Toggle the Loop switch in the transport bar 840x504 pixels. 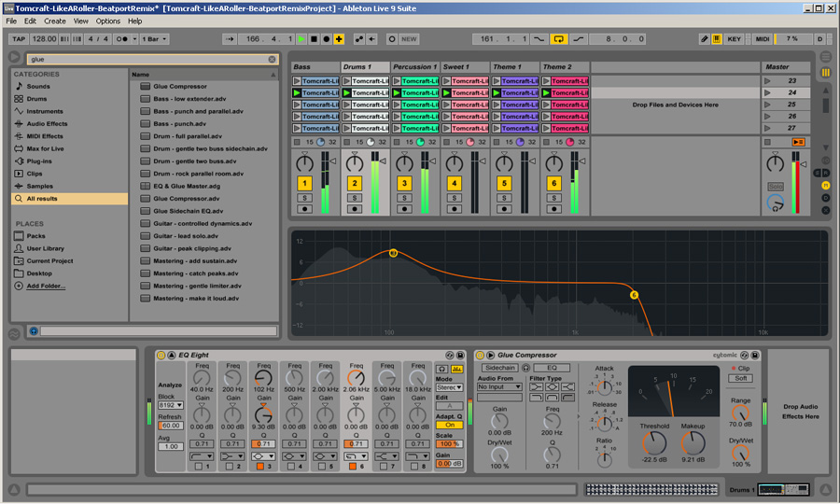pyautogui.click(x=558, y=39)
